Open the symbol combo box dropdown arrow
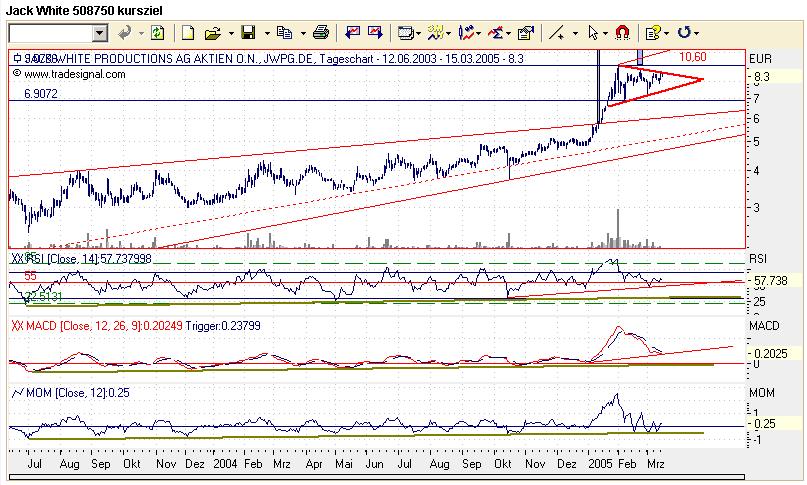The width and height of the screenshot is (807, 485). pyautogui.click(x=100, y=33)
